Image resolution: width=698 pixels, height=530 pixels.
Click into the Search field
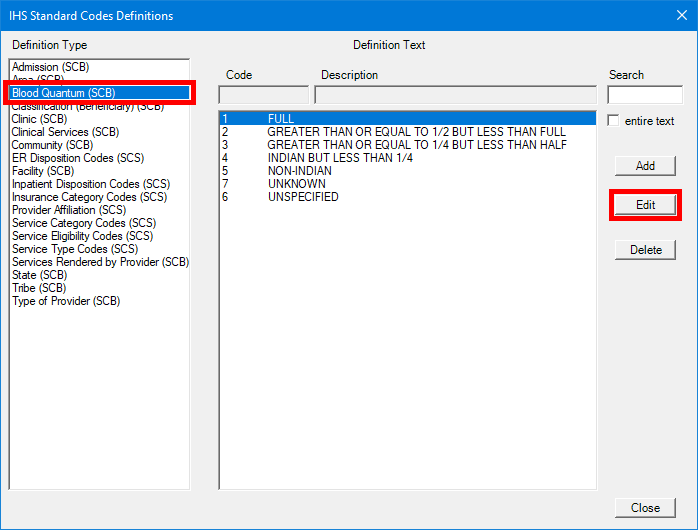pyautogui.click(x=644, y=95)
